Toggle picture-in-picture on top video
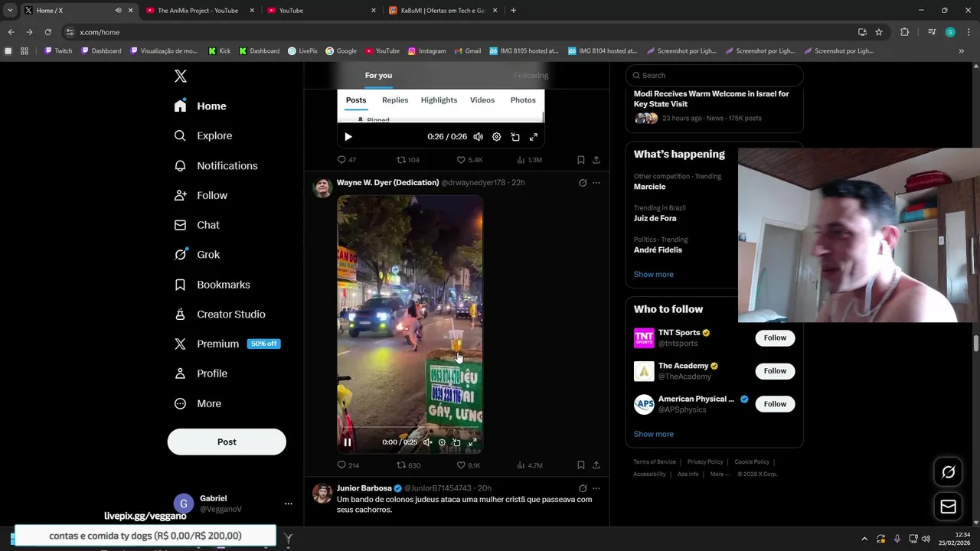Viewport: 980px width, 551px height. pyautogui.click(x=515, y=137)
